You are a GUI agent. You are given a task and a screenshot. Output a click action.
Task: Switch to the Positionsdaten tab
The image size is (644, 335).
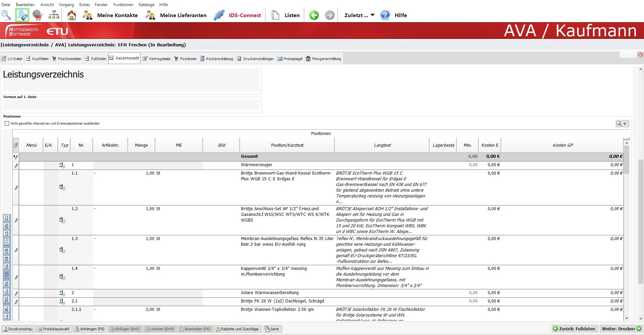click(67, 59)
